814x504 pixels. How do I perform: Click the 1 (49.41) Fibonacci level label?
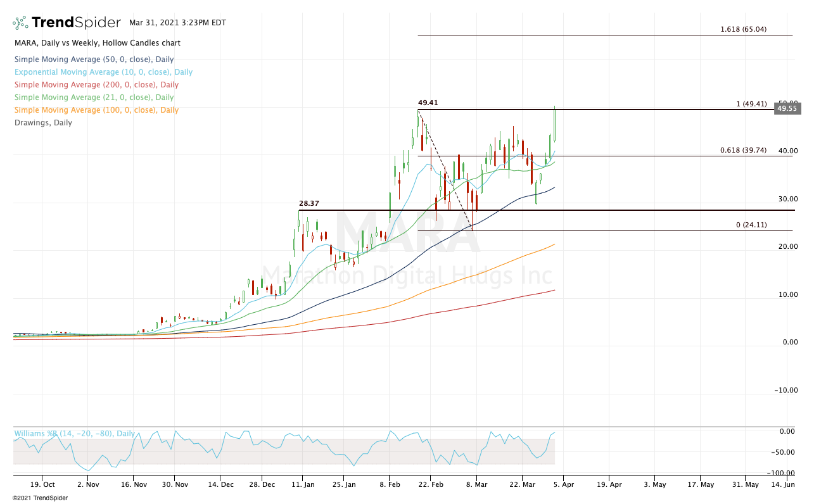click(x=751, y=104)
